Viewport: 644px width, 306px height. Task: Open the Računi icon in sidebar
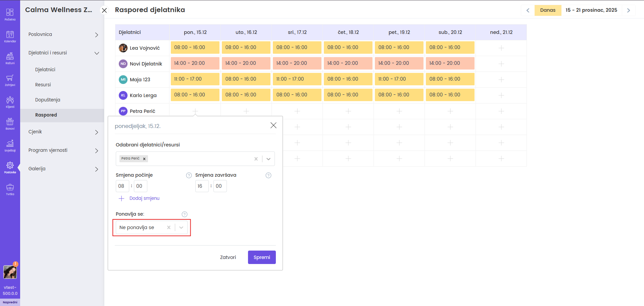coord(10,58)
